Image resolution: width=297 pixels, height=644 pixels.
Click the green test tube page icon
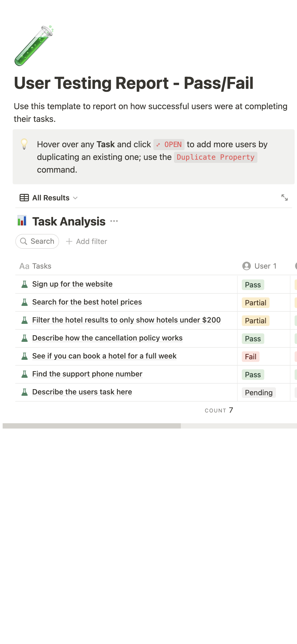(x=34, y=45)
